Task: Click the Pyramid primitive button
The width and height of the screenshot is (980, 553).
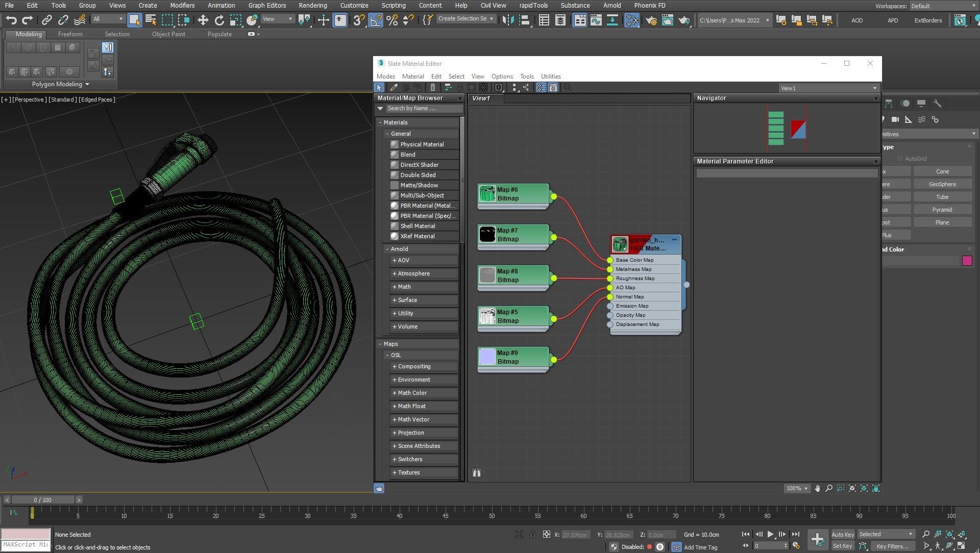Action: click(942, 210)
